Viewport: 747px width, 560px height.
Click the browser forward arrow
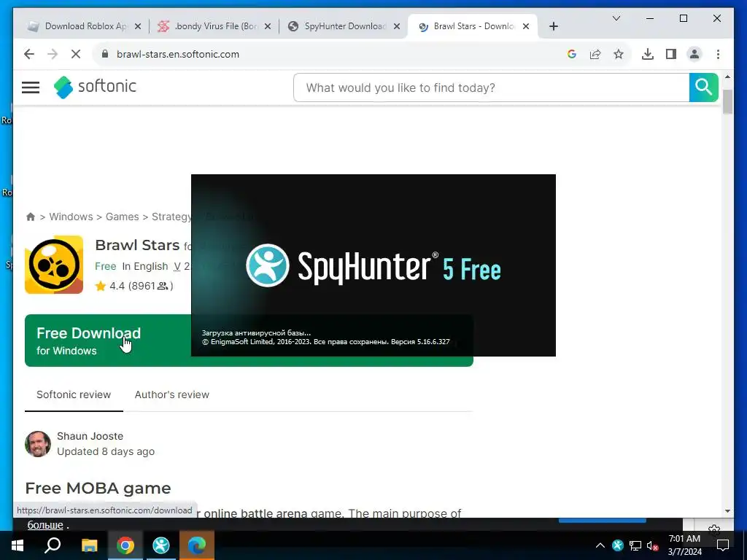53,54
